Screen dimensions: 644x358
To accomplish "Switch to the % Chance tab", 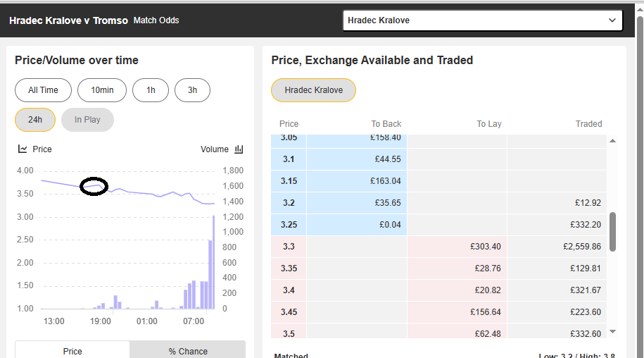I will tap(188, 351).
